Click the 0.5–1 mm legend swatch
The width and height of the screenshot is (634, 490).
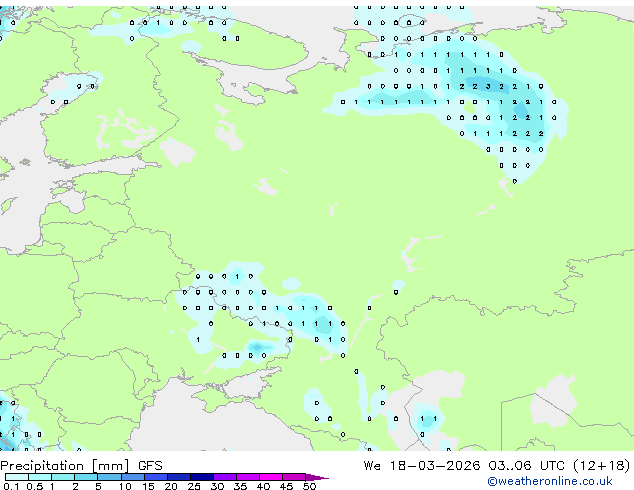40,477
